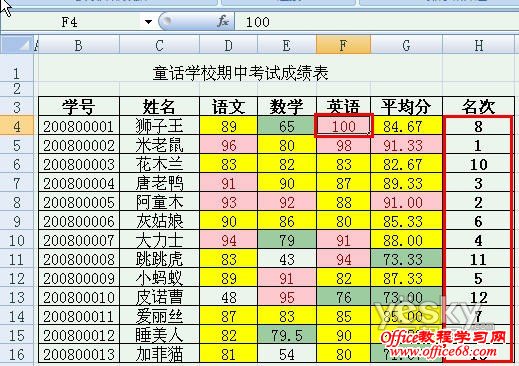Click the average cell 89.33
The width and height of the screenshot is (519, 366).
[x=406, y=182]
